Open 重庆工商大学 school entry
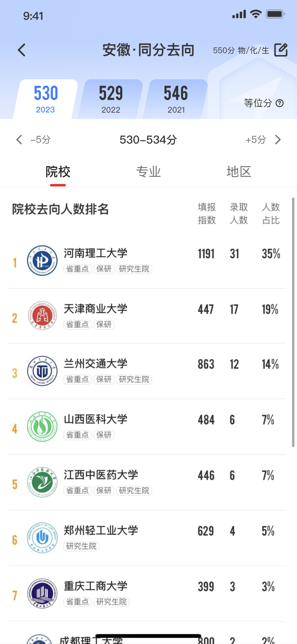297x644 pixels. (96, 586)
